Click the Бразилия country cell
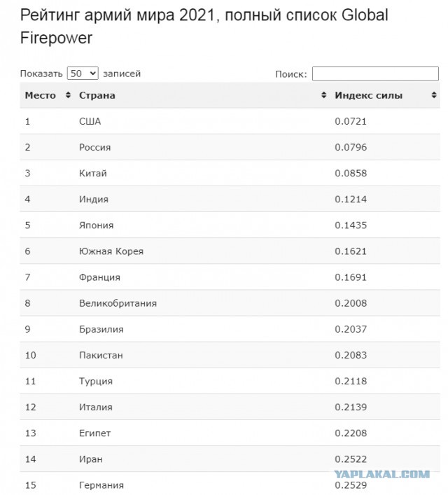The height and width of the screenshot is (495, 448). tap(101, 329)
